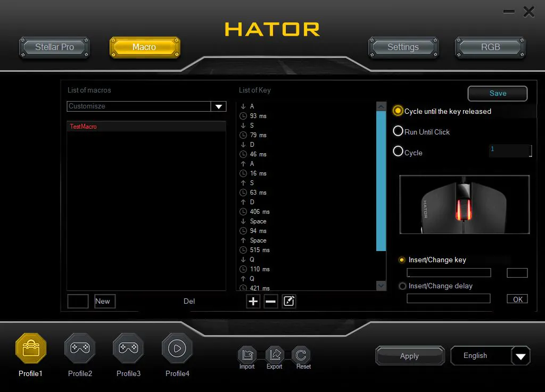Select the 515 ms delay row
Viewport: 545px width, 392px height.
[307, 250]
